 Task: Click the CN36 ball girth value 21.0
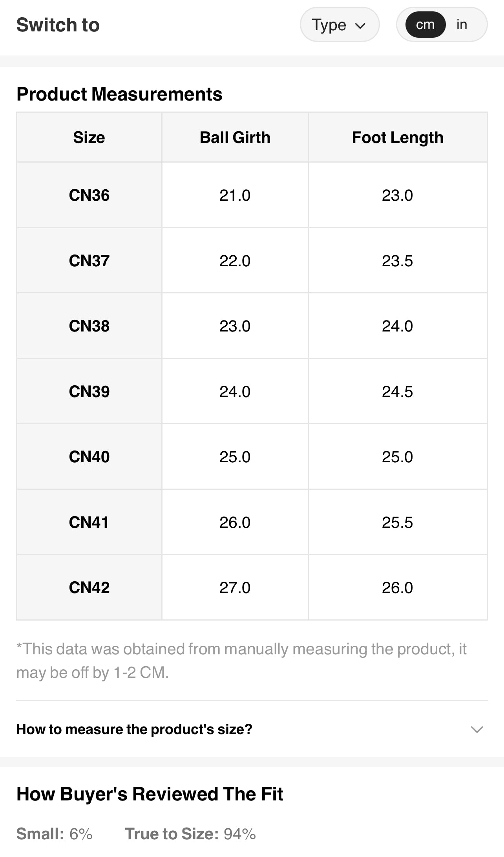point(235,195)
